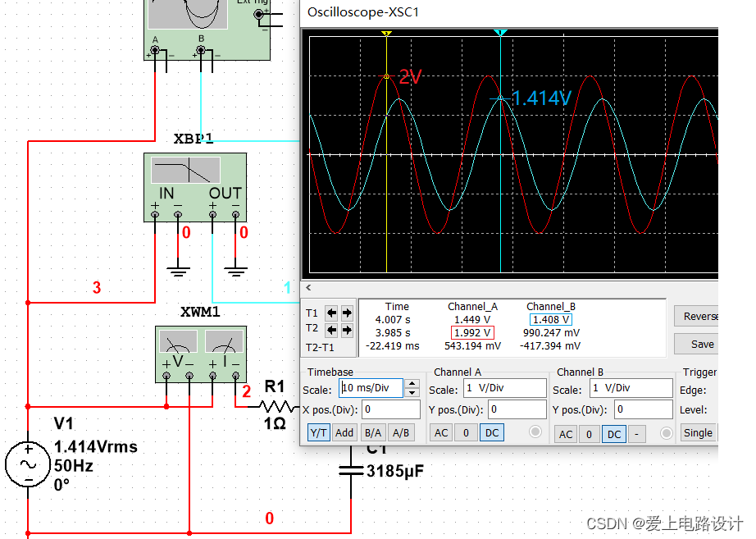
Task: Click the capacitor C1 symbol
Action: tap(351, 469)
